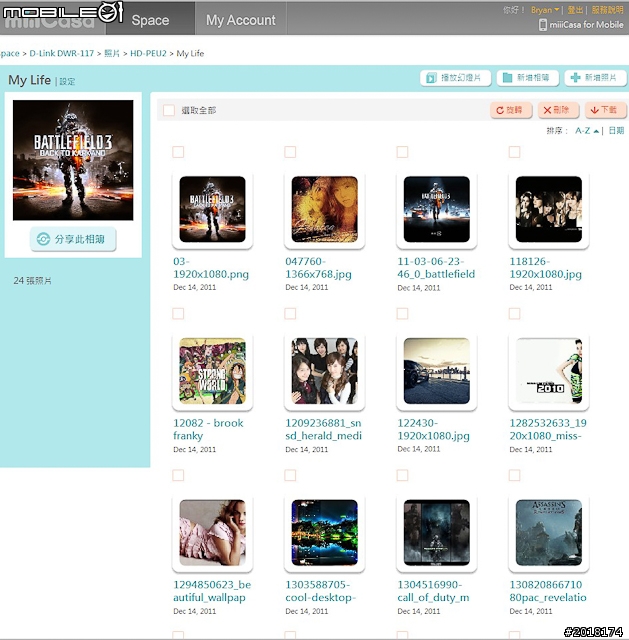Open thumbnail of 1282532633_1920x1080_miss-
This screenshot has width=629, height=640.
click(549, 371)
